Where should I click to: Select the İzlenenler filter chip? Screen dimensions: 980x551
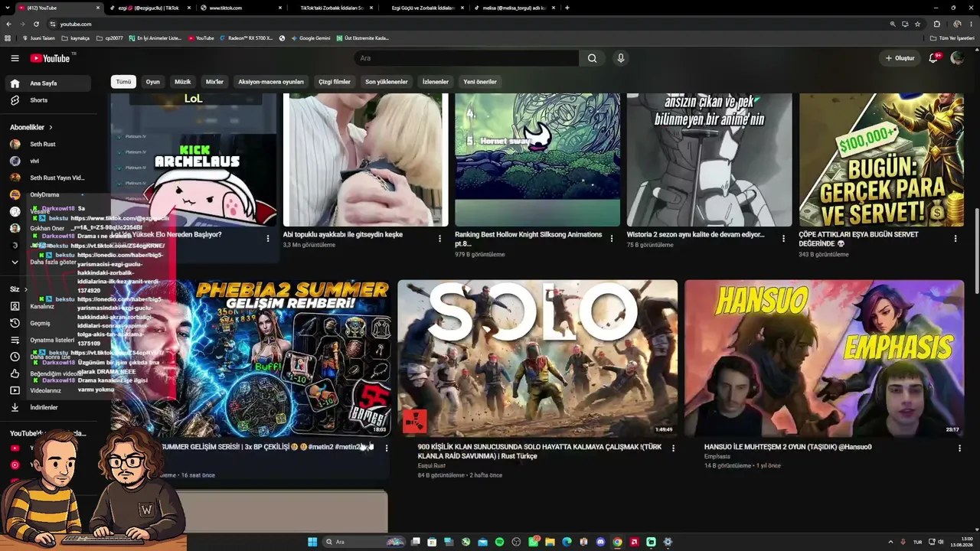coord(436,82)
